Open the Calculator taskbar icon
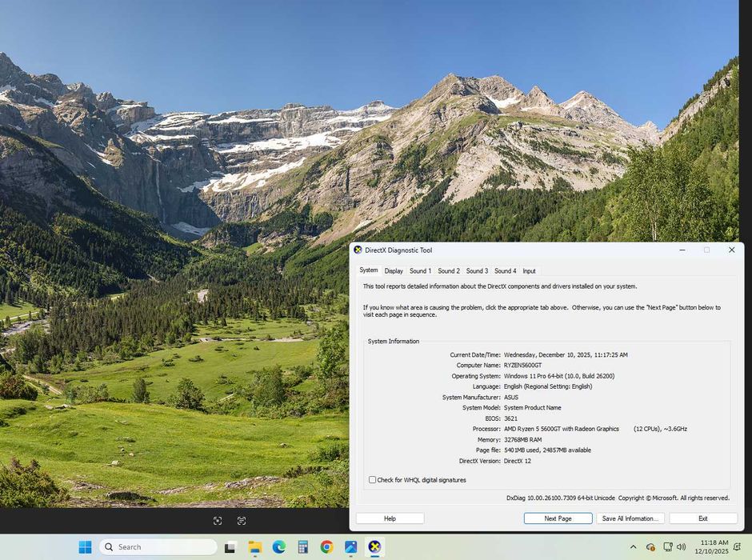 point(302,547)
